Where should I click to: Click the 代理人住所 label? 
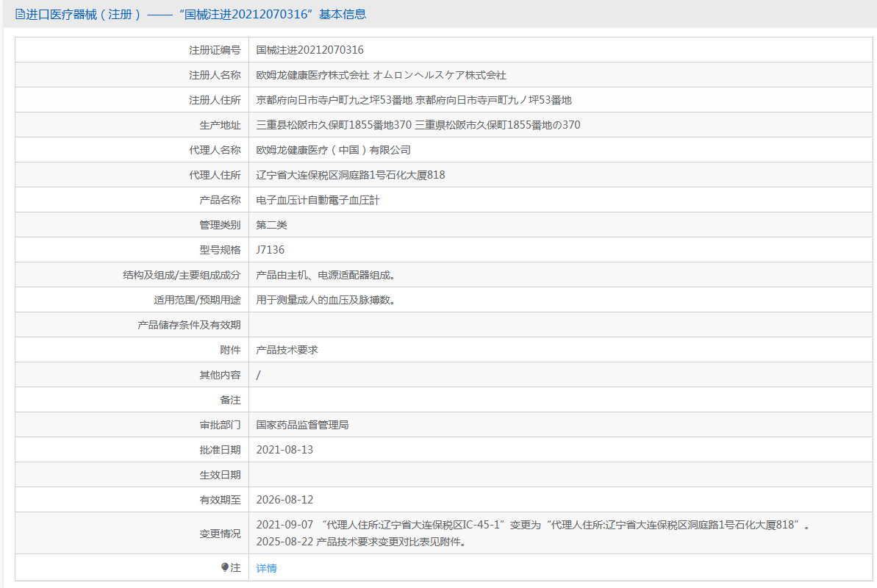pyautogui.click(x=215, y=175)
